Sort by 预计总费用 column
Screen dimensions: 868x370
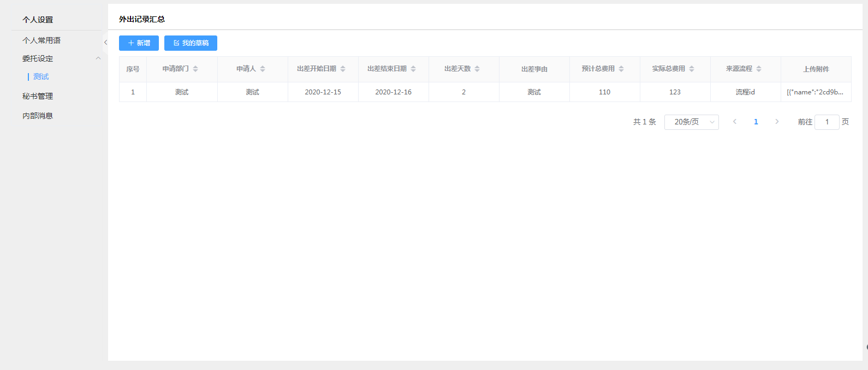pyautogui.click(x=621, y=69)
